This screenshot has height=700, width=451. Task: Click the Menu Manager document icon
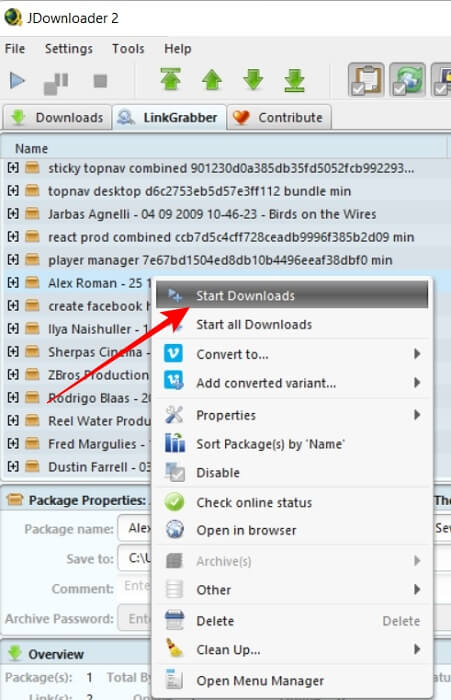point(174,679)
